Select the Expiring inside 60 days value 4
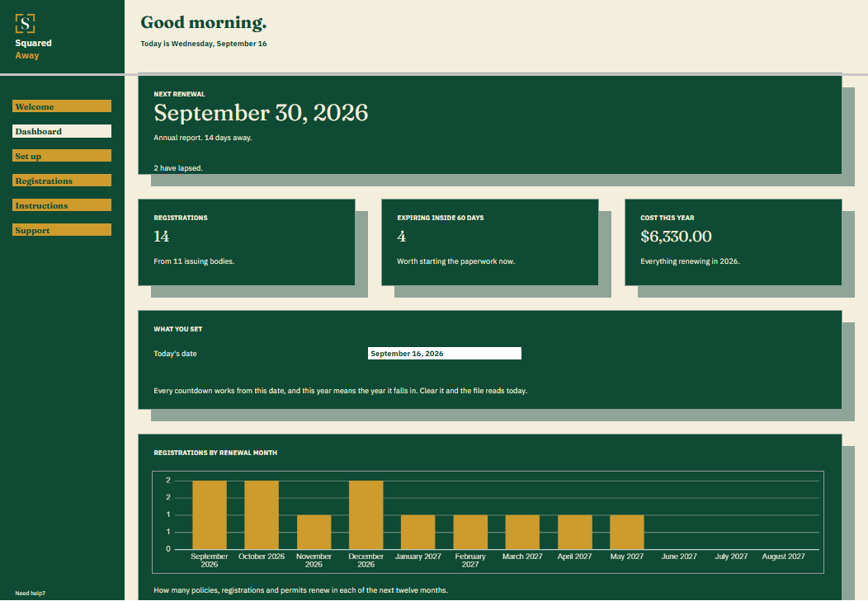Image resolution: width=868 pixels, height=601 pixels. coord(401,237)
